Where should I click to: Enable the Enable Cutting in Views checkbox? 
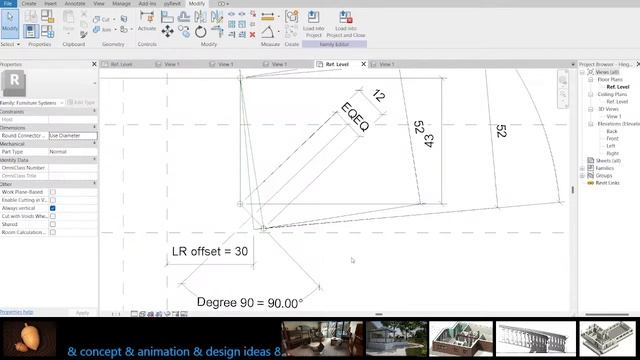[53, 200]
